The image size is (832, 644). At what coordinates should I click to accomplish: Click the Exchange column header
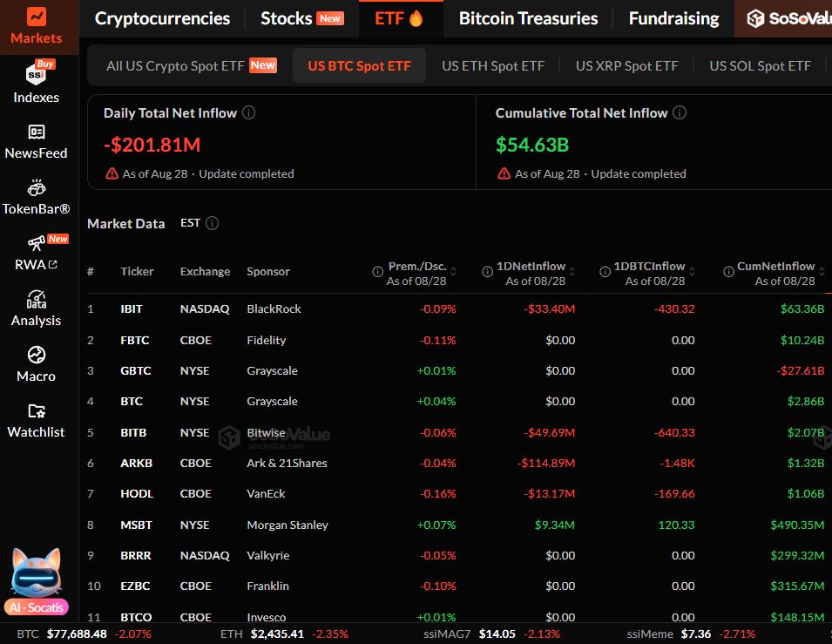(x=205, y=271)
